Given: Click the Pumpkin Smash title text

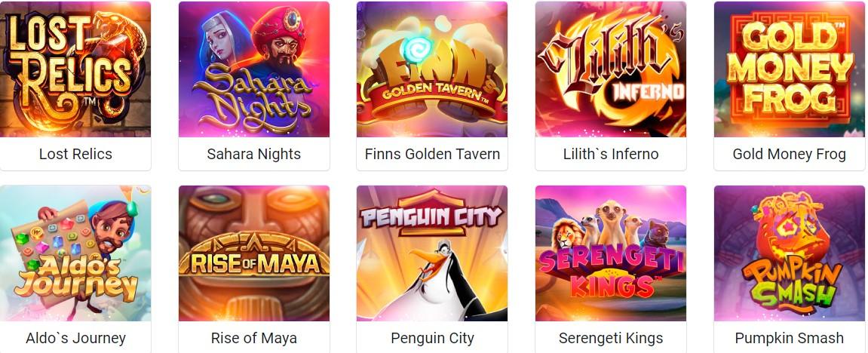Looking at the screenshot, I should [x=790, y=338].
